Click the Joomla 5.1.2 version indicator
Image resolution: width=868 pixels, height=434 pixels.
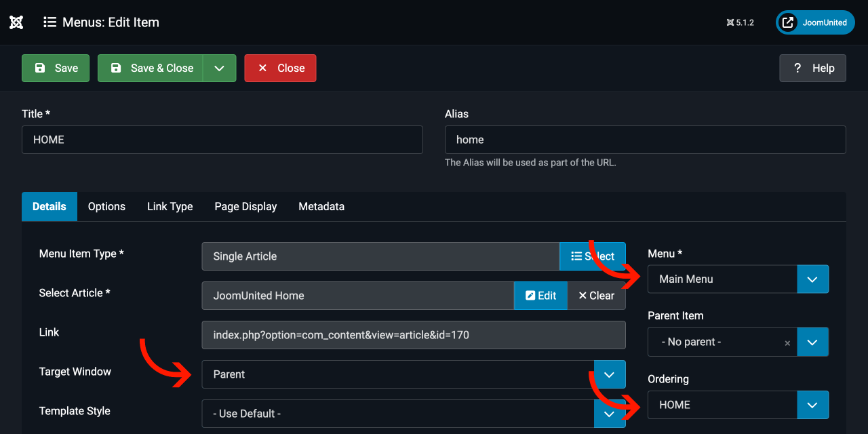pyautogui.click(x=740, y=22)
